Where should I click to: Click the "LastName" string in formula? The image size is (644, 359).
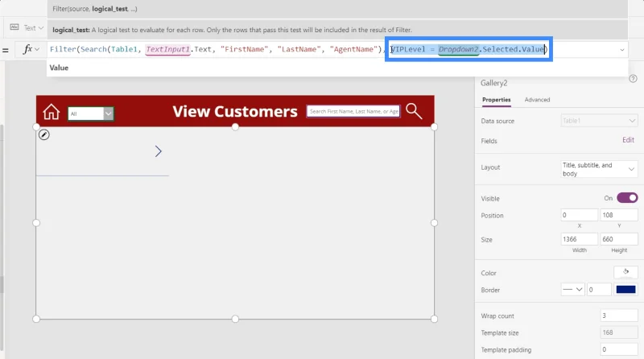click(x=299, y=49)
